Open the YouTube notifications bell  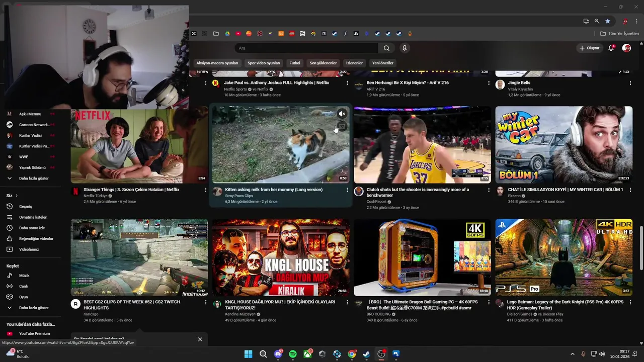(x=611, y=48)
